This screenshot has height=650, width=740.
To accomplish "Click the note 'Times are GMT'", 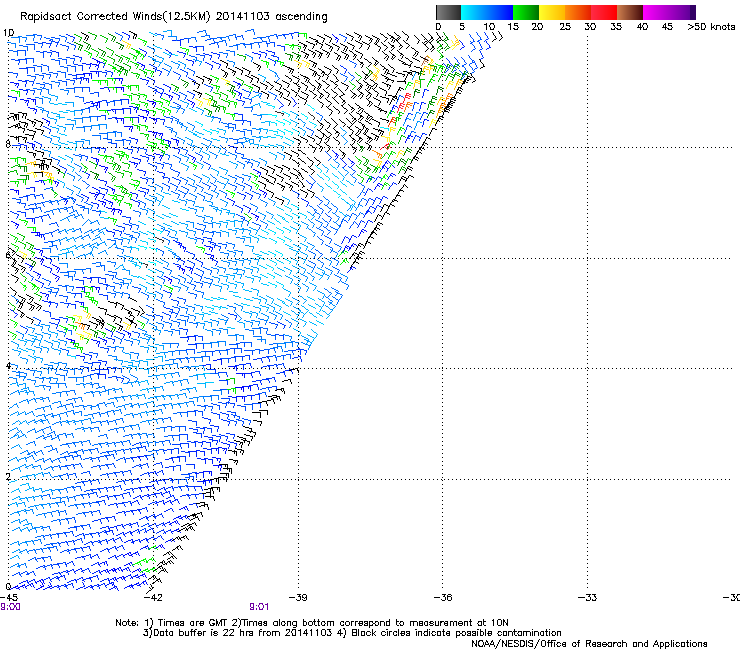I will click(x=192, y=623).
